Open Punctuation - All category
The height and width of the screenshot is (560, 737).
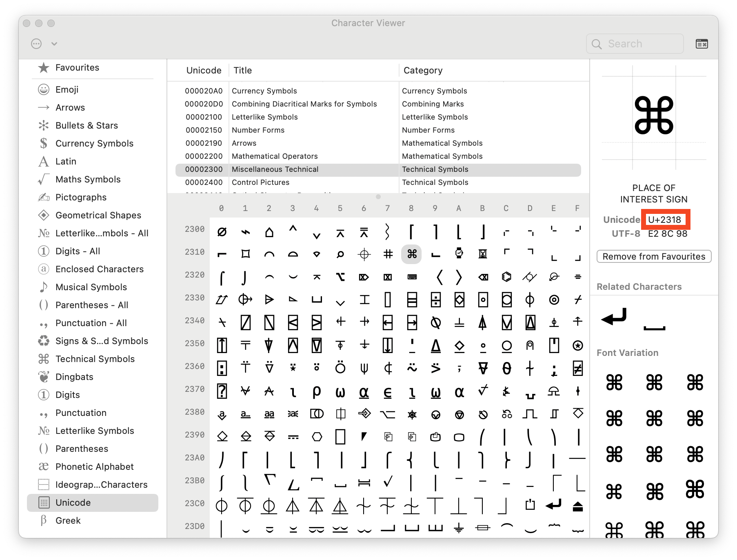[93, 323]
